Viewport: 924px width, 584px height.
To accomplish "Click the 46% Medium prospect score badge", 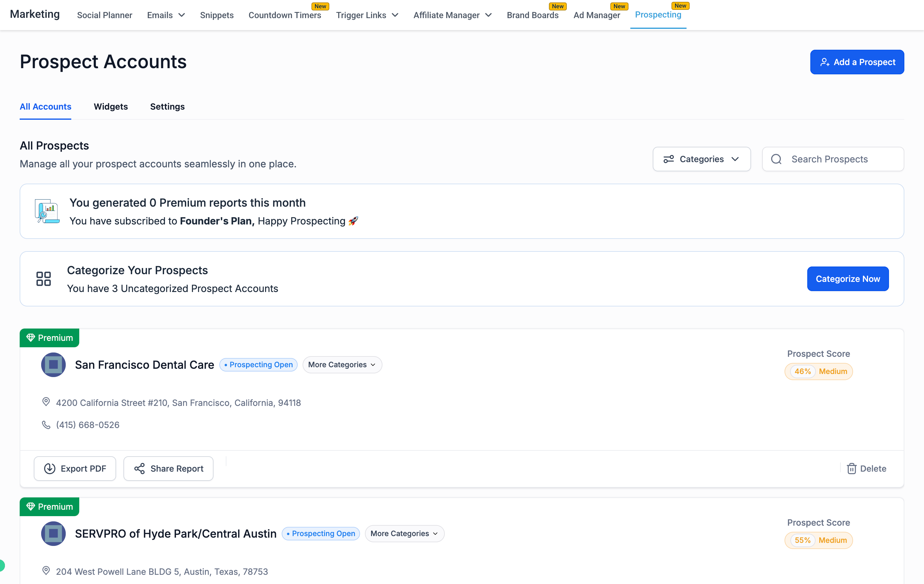I will click(x=818, y=371).
